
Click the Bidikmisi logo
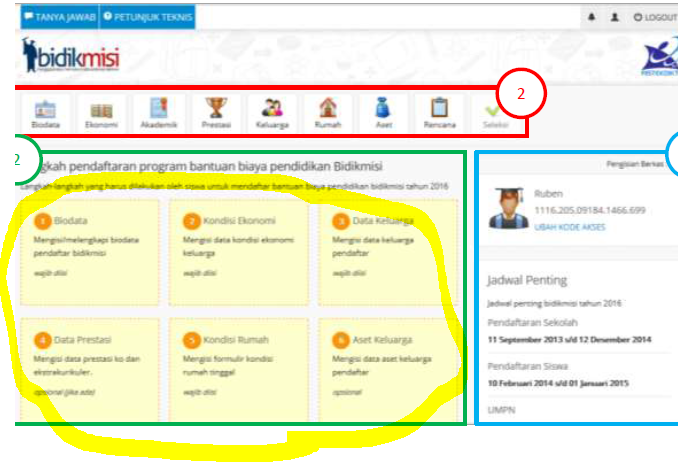pos(71,55)
